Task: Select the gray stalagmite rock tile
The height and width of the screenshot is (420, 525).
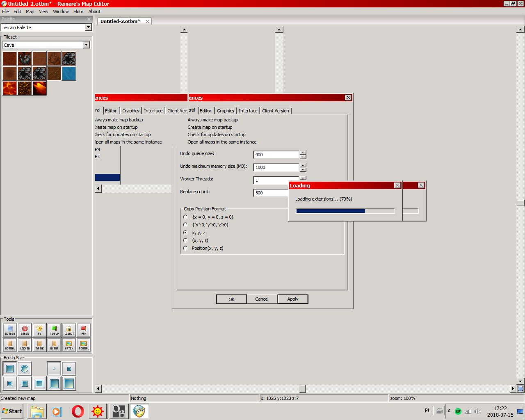Action: pos(25,59)
